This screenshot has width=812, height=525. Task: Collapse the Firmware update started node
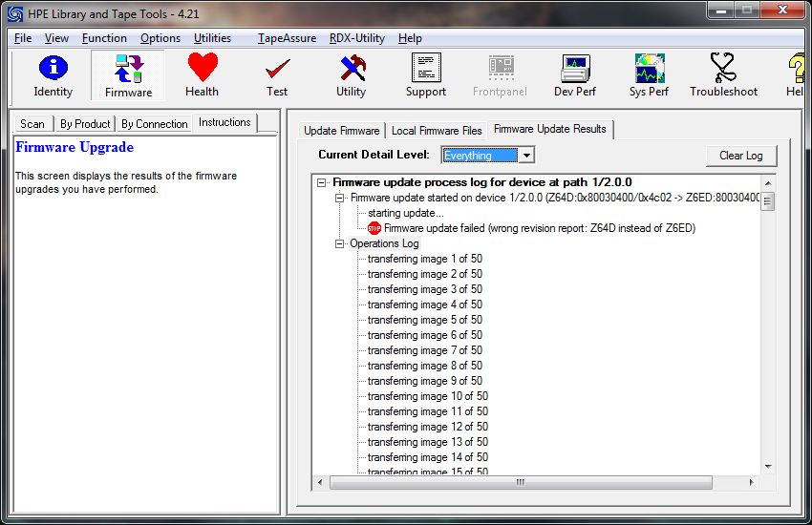[x=340, y=198]
